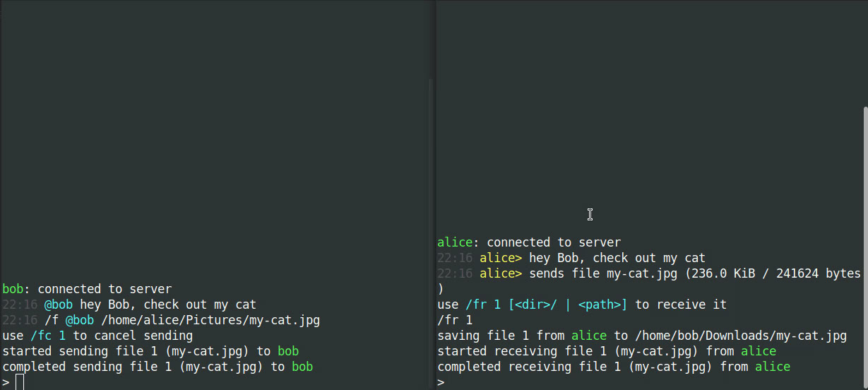Click the [<dir>/ | <path>] option text

[x=568, y=305]
